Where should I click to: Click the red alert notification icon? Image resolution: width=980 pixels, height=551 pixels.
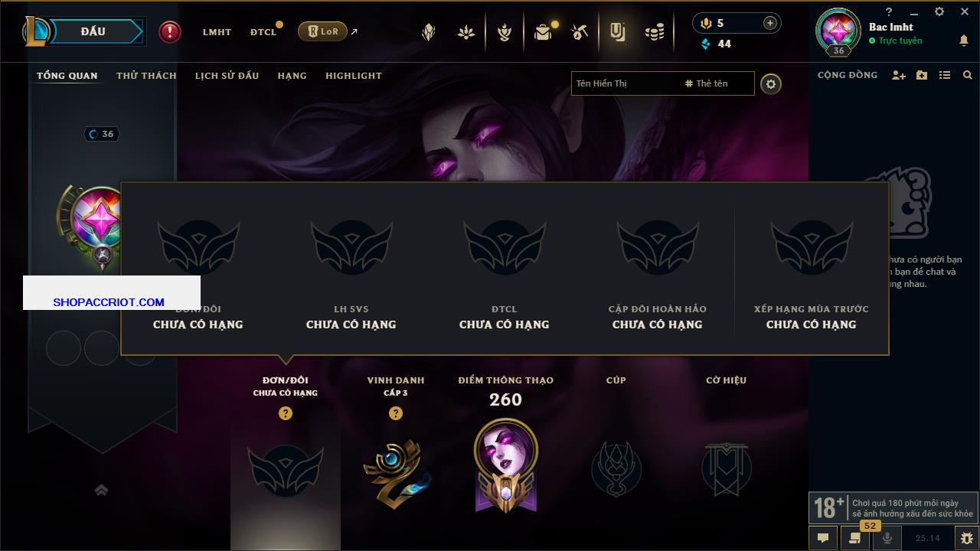tap(170, 32)
